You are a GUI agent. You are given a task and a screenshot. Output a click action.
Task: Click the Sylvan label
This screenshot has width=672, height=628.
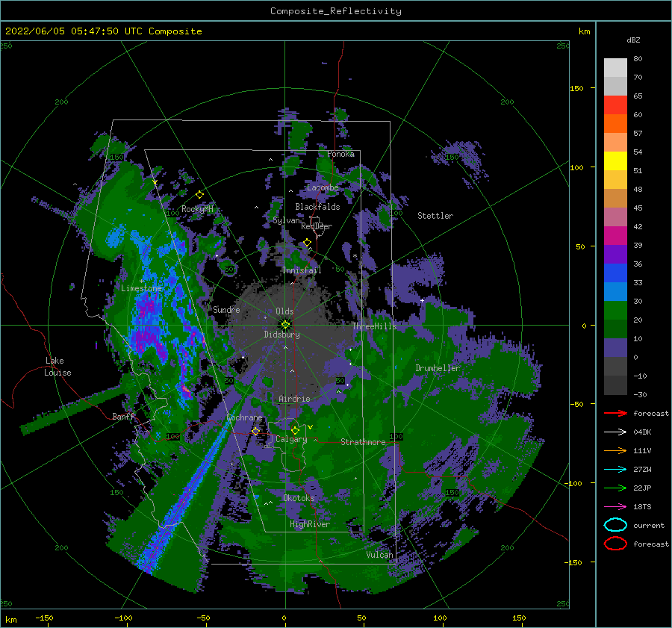pyautogui.click(x=286, y=220)
